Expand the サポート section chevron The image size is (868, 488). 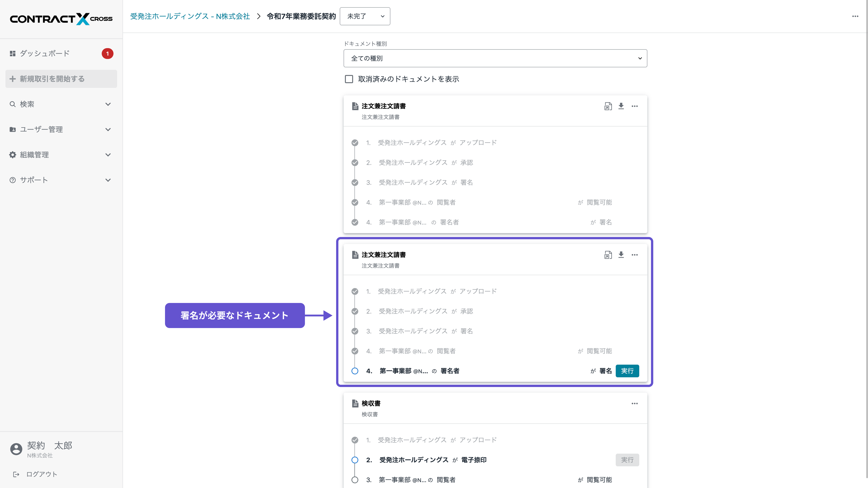pos(108,180)
